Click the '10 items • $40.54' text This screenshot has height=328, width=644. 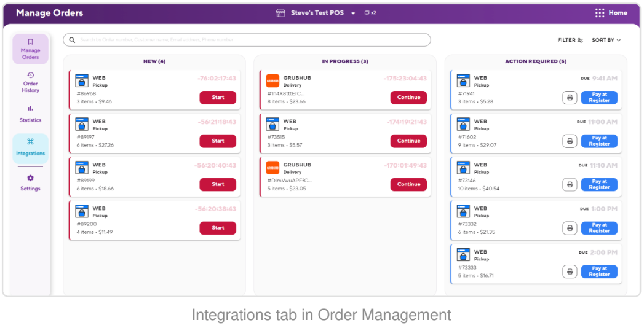479,189
